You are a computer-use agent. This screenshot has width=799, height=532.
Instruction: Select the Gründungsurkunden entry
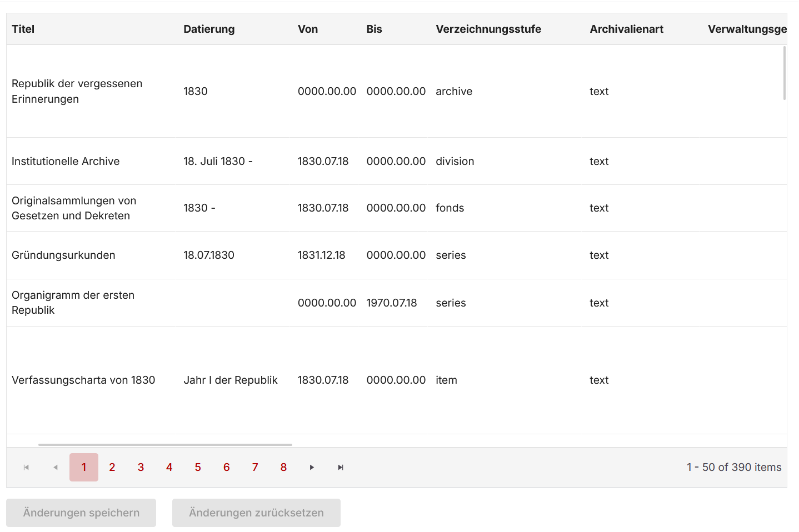pyautogui.click(x=63, y=255)
